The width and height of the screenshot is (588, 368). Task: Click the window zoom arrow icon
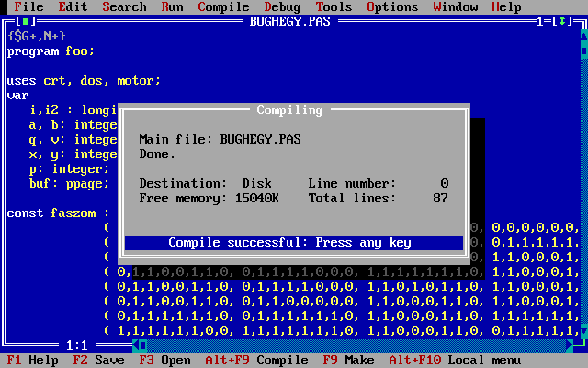562,21
